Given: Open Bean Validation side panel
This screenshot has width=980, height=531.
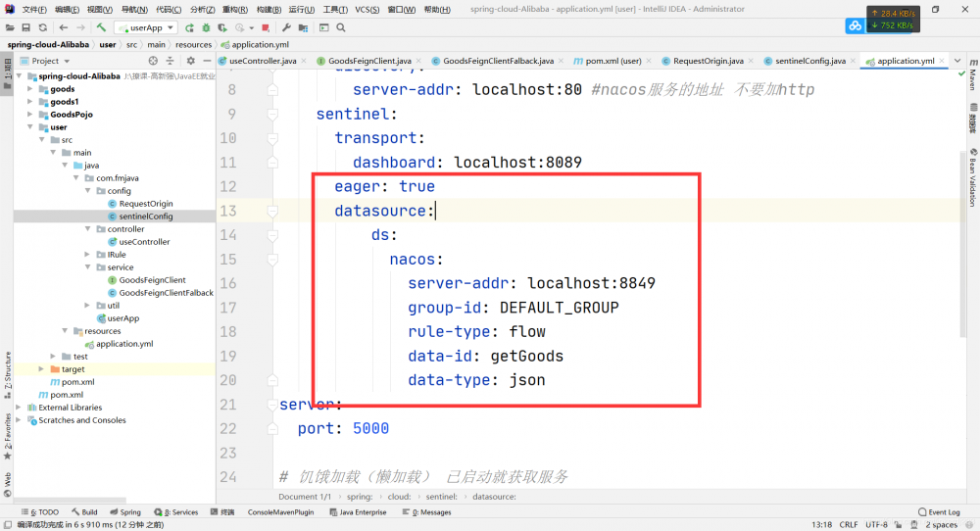Looking at the screenshot, I should tap(972, 178).
